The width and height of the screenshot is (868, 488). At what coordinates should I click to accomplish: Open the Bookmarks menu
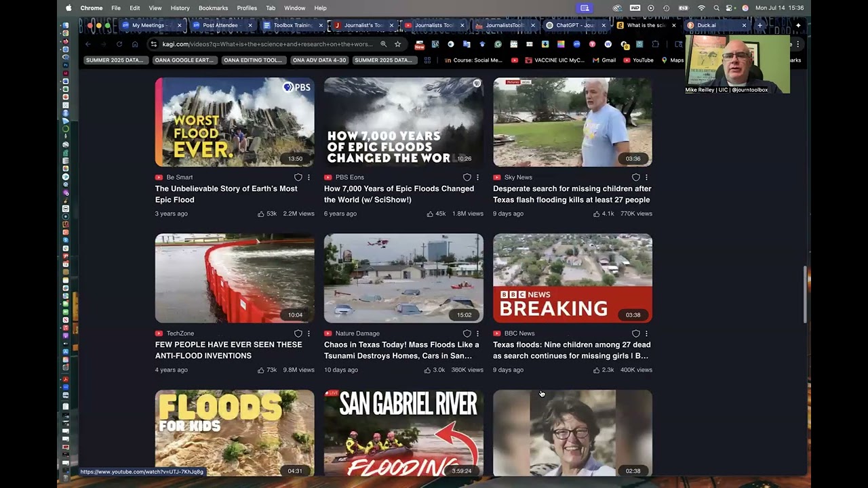tap(213, 8)
